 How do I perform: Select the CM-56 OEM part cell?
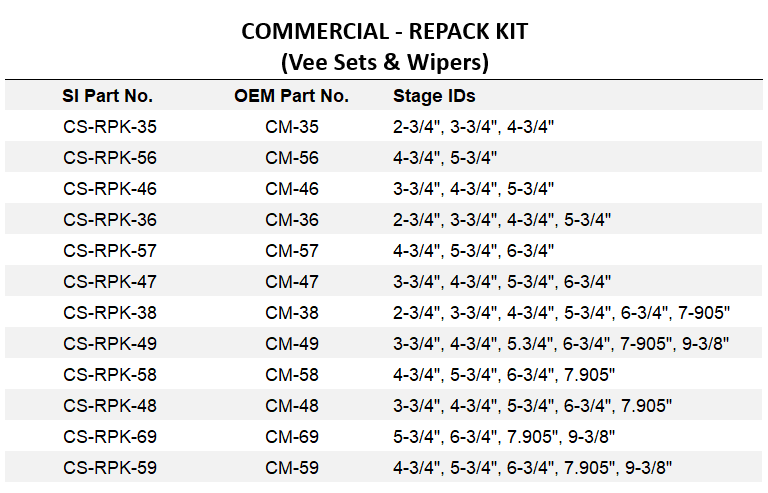click(292, 158)
